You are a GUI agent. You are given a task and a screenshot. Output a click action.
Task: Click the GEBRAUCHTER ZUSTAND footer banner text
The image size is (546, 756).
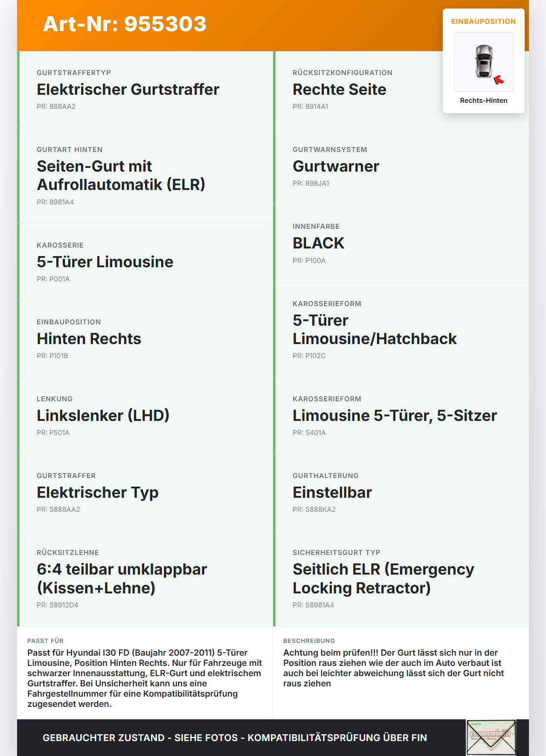pyautogui.click(x=235, y=738)
